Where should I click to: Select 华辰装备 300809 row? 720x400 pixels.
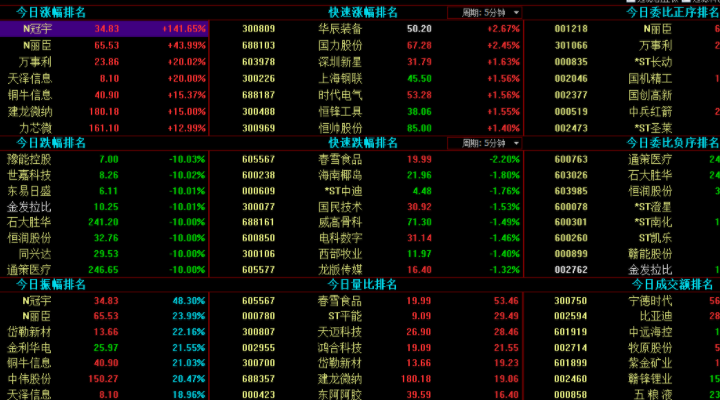pyautogui.click(x=366, y=28)
